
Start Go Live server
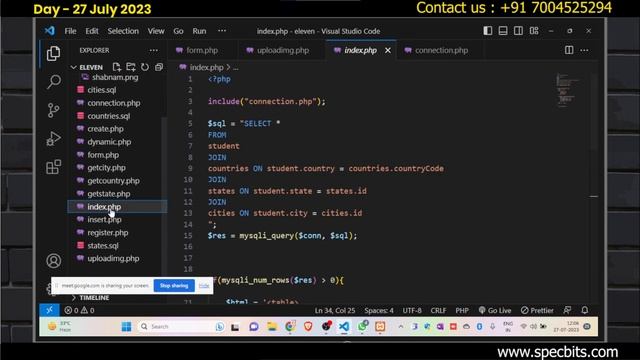(x=495, y=310)
